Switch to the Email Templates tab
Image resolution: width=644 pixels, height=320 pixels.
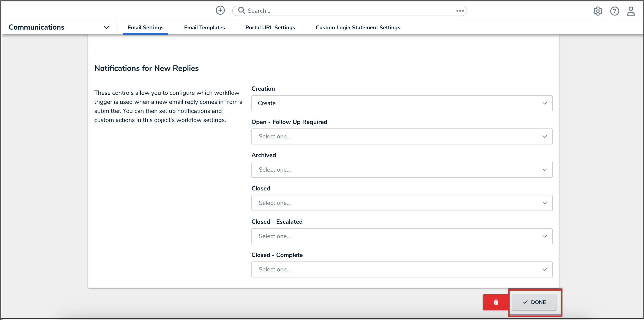tap(204, 27)
